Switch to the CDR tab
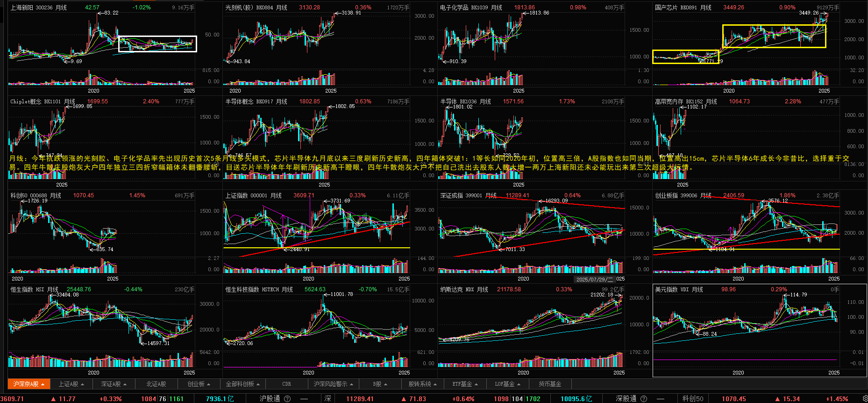The height and width of the screenshot is (403, 868). [286, 384]
